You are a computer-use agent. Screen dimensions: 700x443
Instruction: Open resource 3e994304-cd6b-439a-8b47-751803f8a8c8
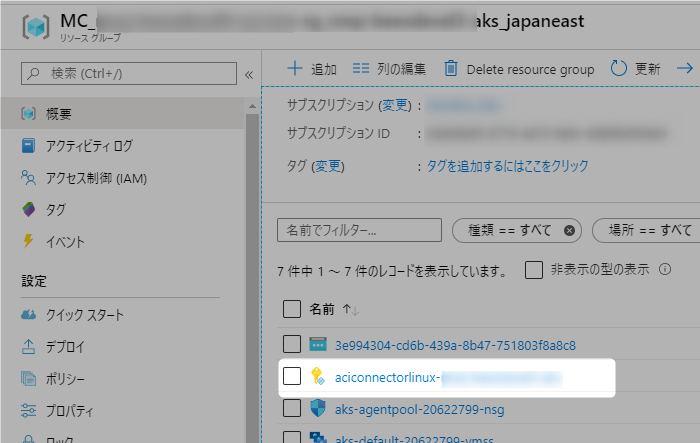pos(455,346)
